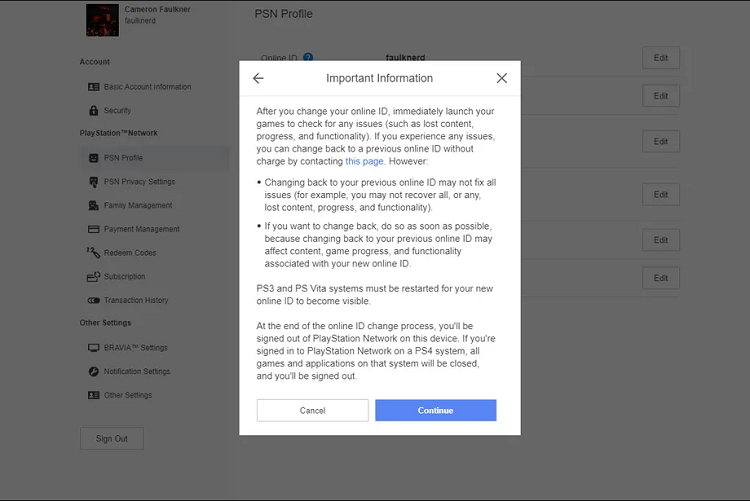750x501 pixels.
Task: Open the 'this page' link
Action: click(x=364, y=161)
